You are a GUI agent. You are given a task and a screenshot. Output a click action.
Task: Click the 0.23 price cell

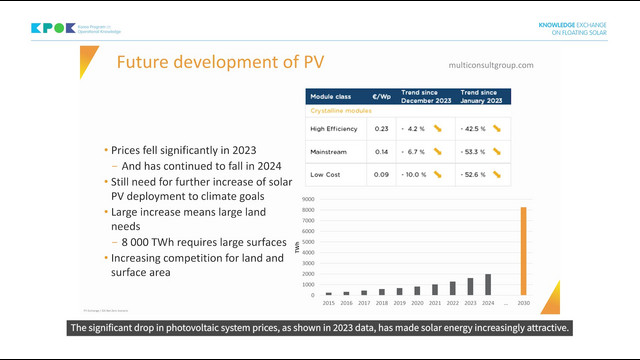(381, 129)
